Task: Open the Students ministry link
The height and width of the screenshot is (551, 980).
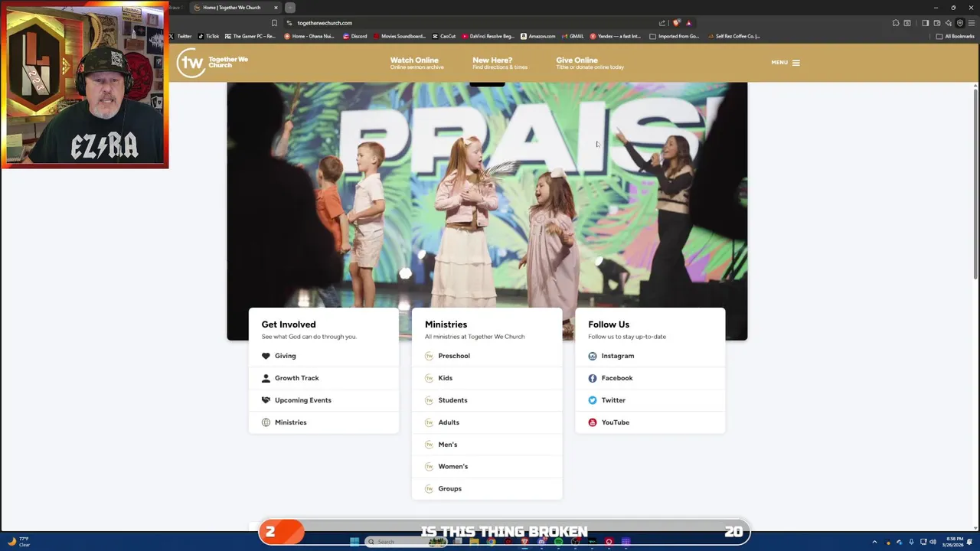Action: click(x=487, y=400)
